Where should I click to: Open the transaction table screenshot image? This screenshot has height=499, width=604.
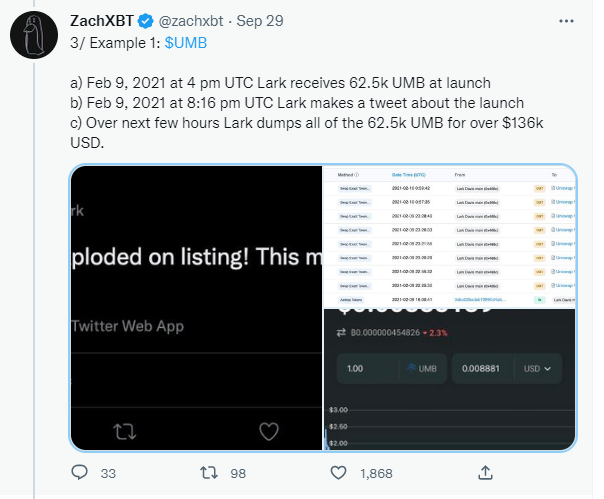[x=450, y=235]
